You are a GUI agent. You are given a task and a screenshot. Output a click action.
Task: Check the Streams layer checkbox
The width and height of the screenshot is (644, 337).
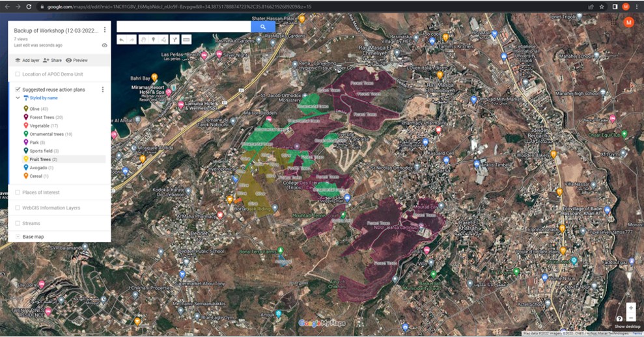18,223
